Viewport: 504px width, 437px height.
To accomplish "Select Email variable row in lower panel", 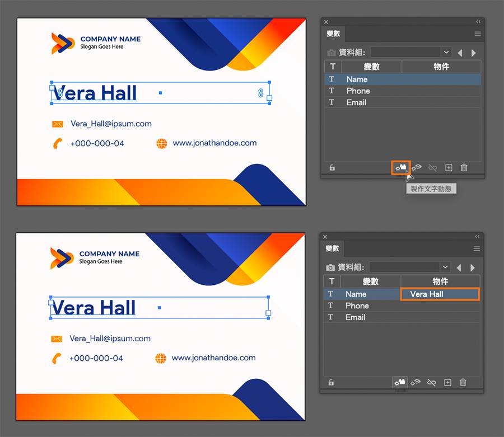I will 402,317.
